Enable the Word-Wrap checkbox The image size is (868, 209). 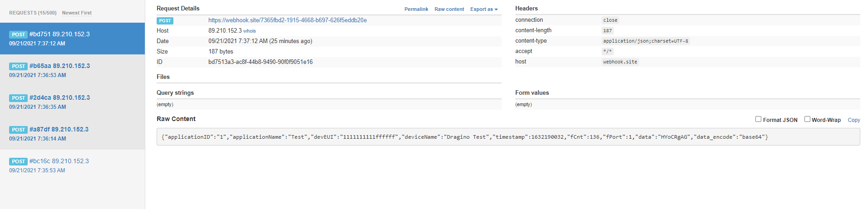[x=807, y=119]
